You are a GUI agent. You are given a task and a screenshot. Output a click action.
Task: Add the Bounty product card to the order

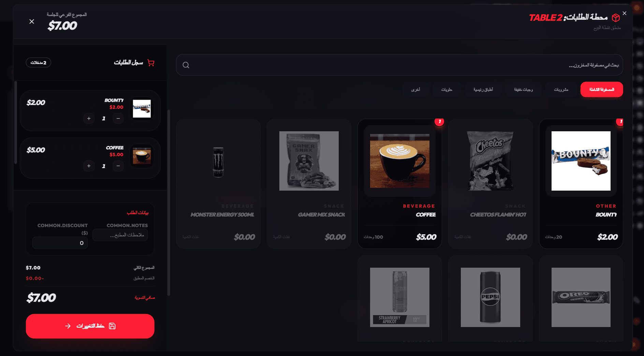pos(581,183)
